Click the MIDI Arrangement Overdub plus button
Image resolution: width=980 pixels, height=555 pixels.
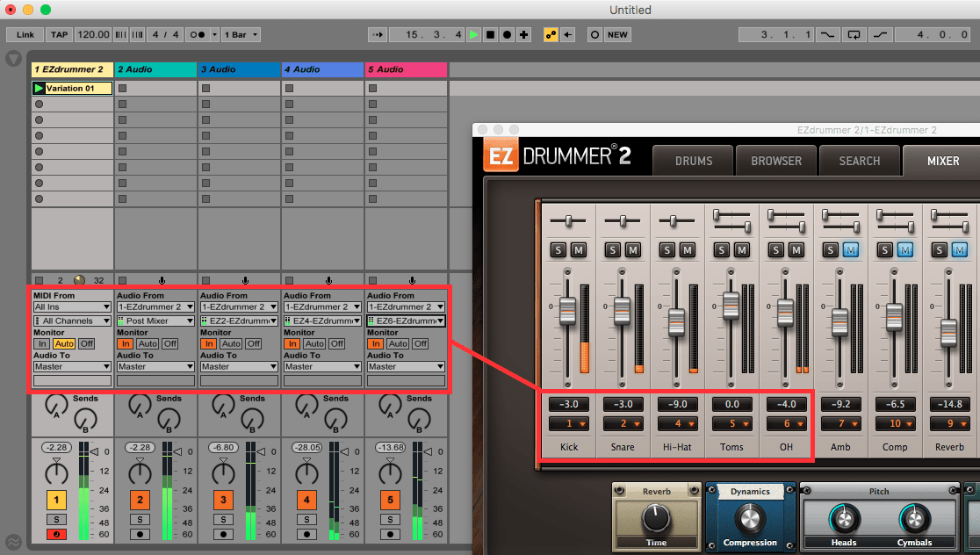(523, 35)
